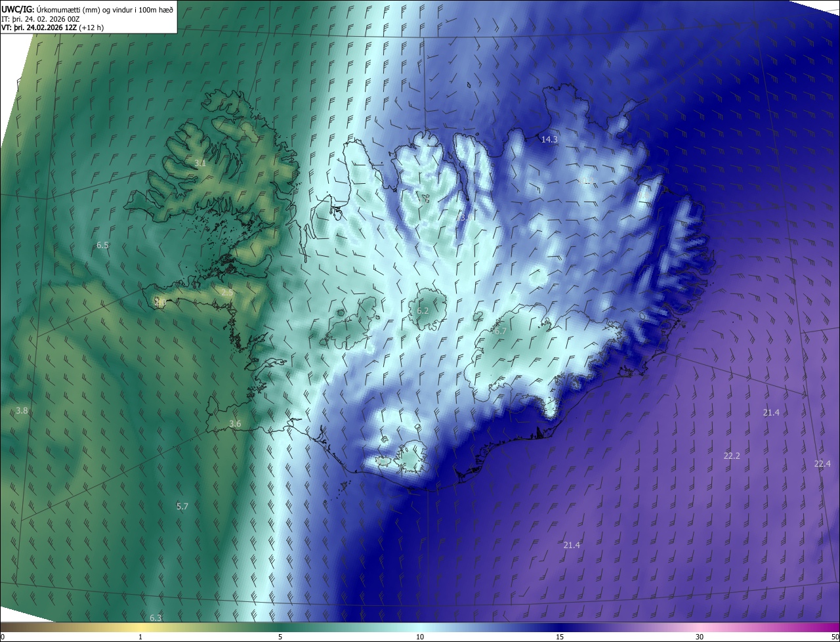This screenshot has width=840, height=642.
Task: Click the 6.5 value label west of Iceland
Action: pos(102,246)
